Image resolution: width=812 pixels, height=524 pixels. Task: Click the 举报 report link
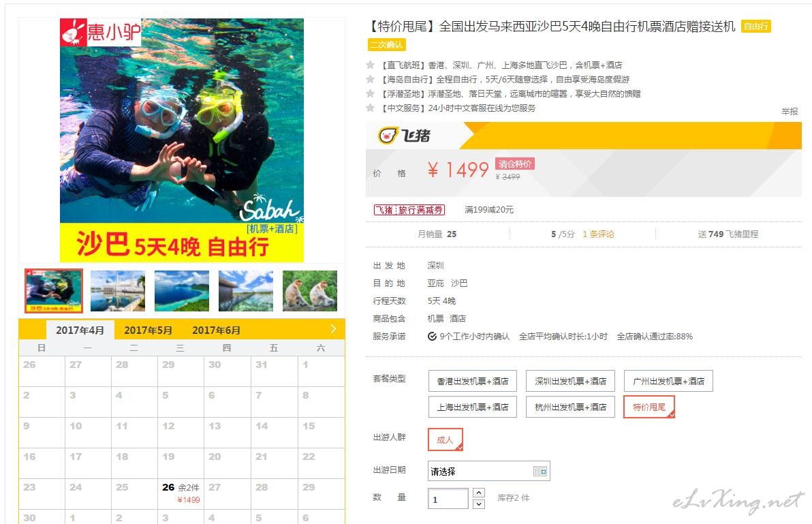[790, 111]
